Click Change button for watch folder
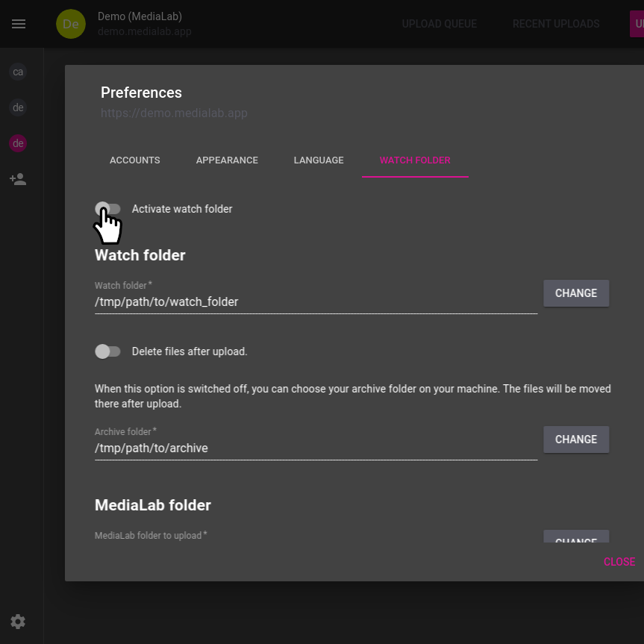The image size is (644, 644). pyautogui.click(x=576, y=293)
